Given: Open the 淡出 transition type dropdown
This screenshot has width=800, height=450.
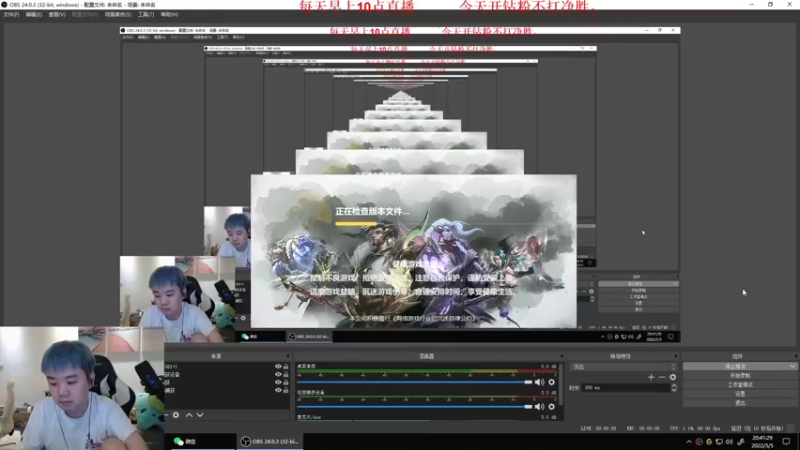Looking at the screenshot, I should click(624, 367).
